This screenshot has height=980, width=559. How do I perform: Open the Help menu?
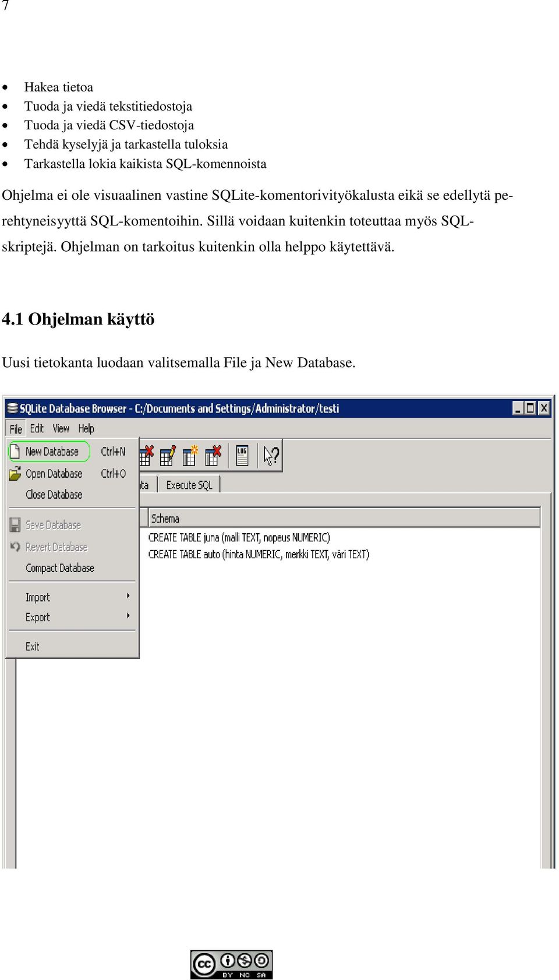click(x=86, y=429)
